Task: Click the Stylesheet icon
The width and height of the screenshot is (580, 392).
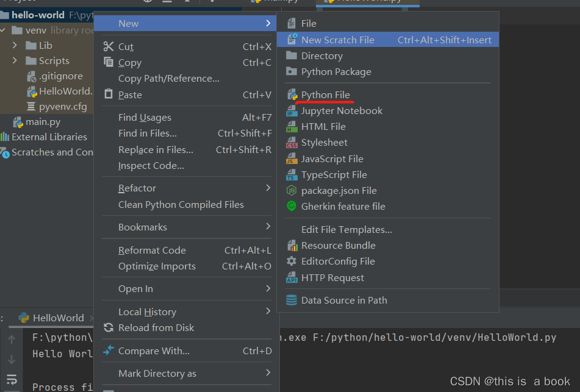Action: pyautogui.click(x=291, y=142)
